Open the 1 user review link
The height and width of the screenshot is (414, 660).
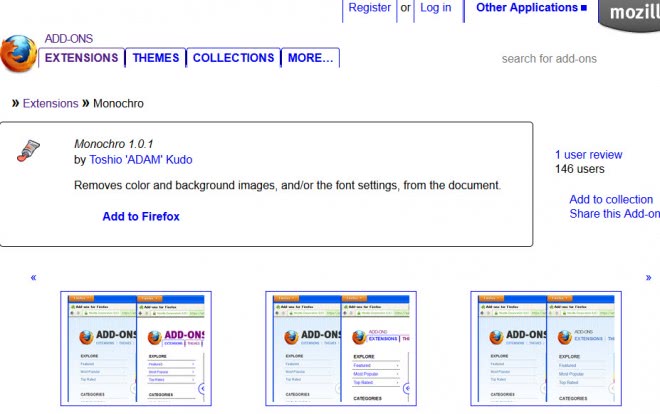coord(588,155)
